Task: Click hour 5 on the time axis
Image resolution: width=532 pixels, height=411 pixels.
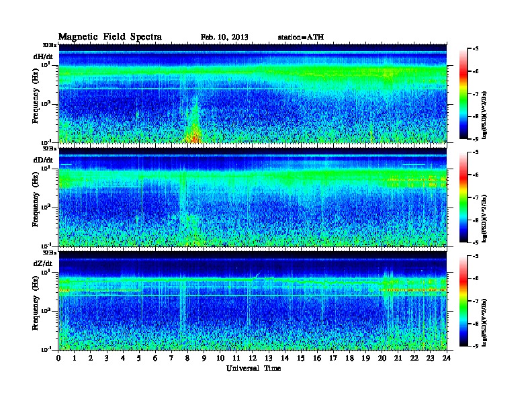Action: (x=139, y=358)
